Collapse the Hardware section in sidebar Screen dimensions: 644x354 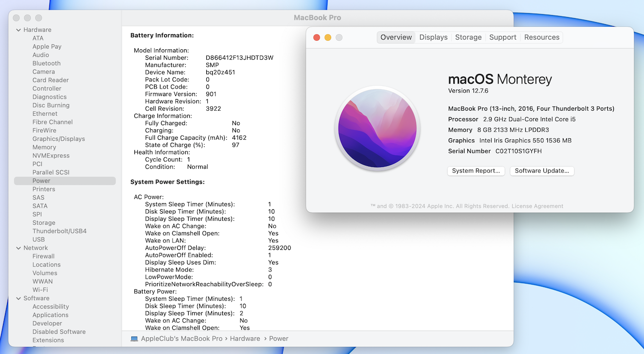tap(18, 30)
